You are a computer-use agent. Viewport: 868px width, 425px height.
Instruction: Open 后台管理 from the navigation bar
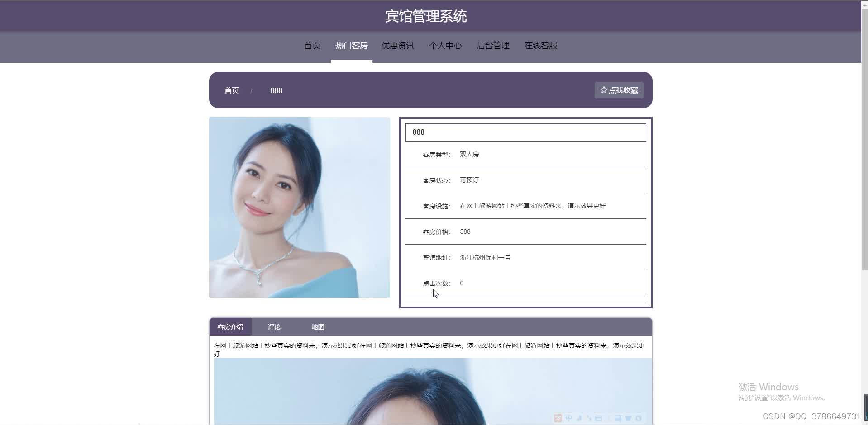[x=493, y=46]
